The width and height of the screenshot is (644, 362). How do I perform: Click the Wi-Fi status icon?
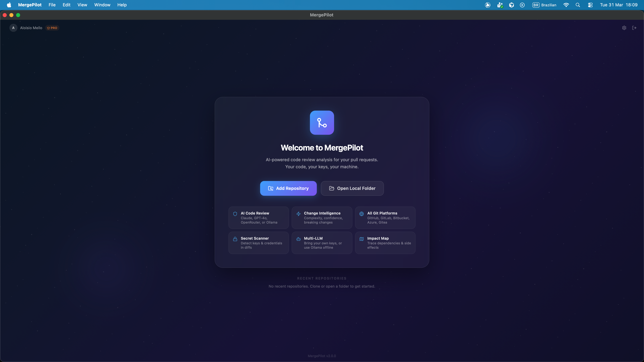pyautogui.click(x=566, y=5)
